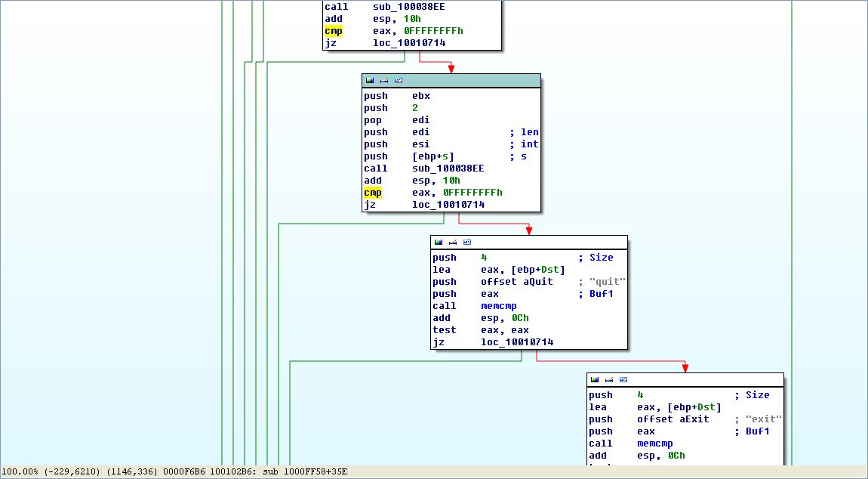
Task: Select the "push 2" instruction line
Action: 391,108
